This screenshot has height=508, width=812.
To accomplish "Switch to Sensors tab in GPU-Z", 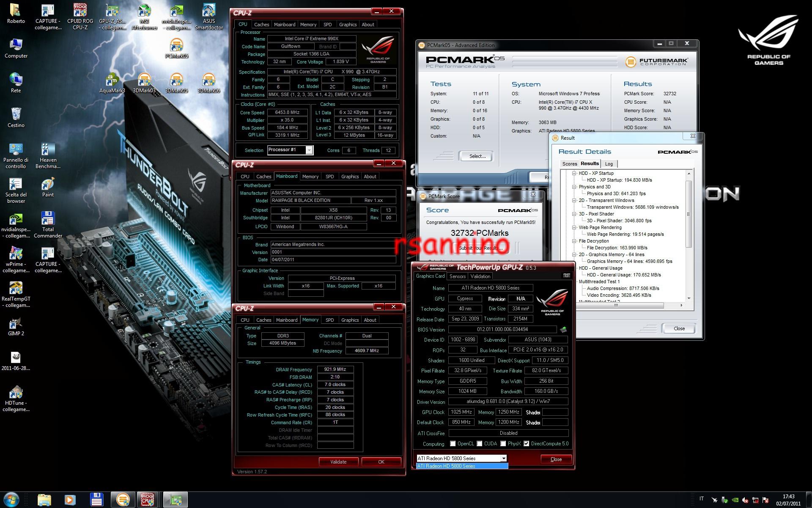I will coord(458,276).
